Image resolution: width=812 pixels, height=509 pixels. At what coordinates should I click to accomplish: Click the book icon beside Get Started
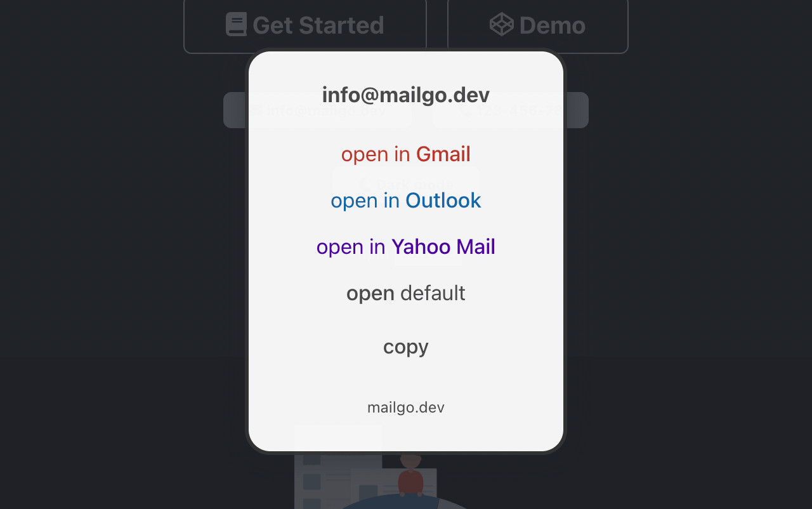[236, 25]
